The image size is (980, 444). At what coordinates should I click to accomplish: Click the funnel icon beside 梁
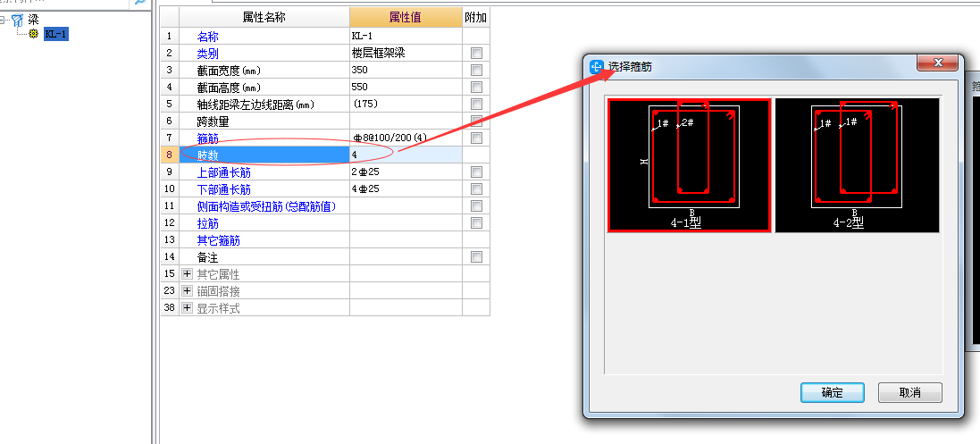click(18, 21)
